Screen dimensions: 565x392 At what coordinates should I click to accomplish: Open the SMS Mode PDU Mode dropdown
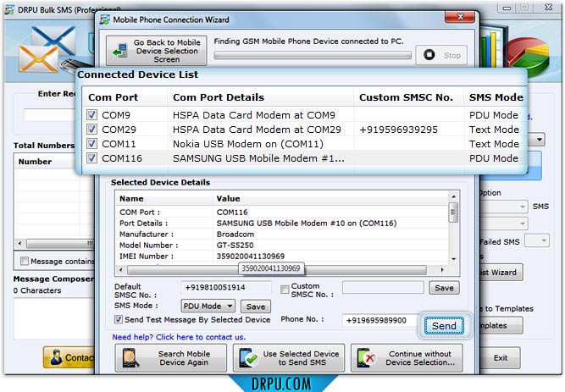point(208,306)
